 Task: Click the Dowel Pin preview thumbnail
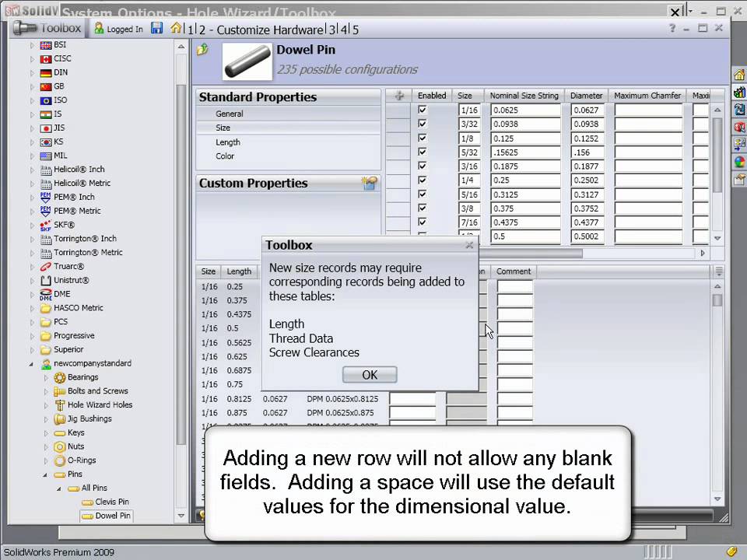[x=247, y=61]
